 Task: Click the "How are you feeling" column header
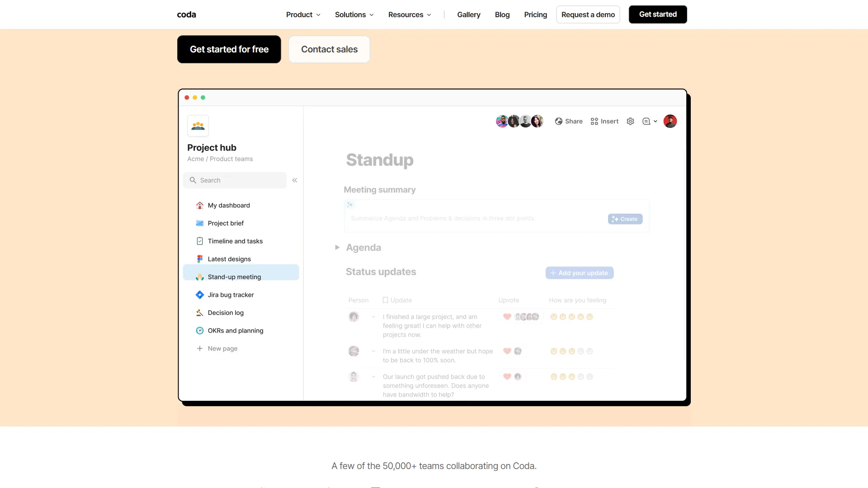coord(578,300)
